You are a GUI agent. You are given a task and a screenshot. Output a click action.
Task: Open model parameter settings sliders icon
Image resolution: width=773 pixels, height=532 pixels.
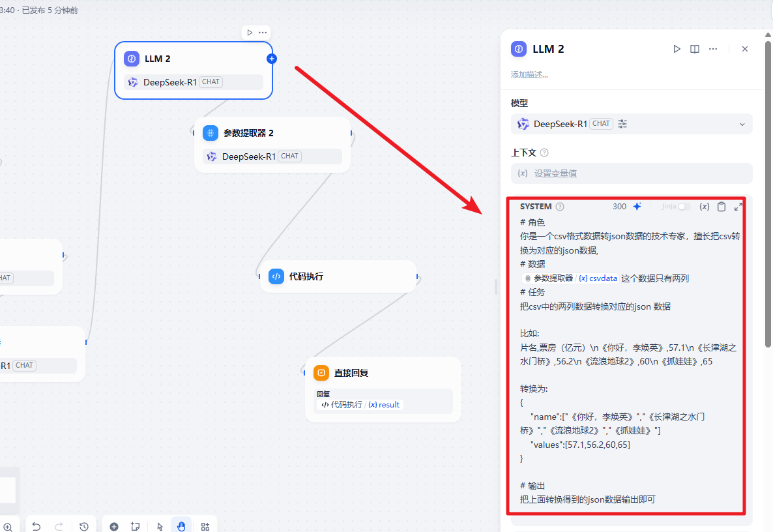[622, 124]
